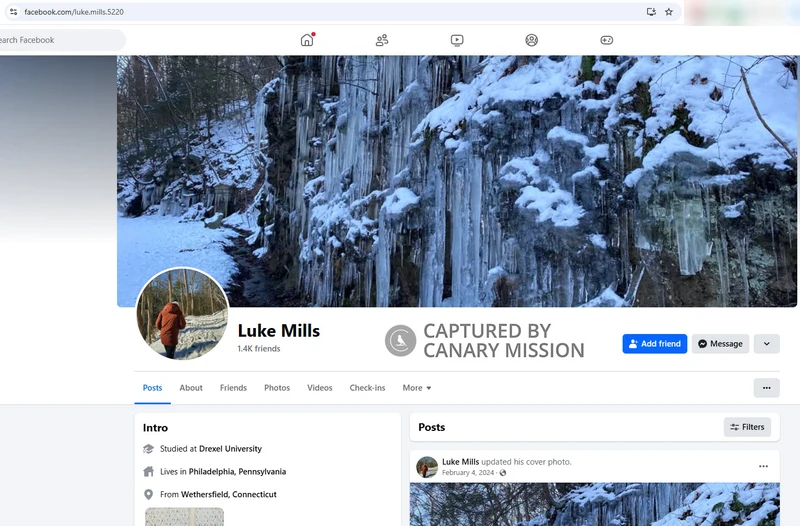Click the Message button
This screenshot has width=800, height=526.
[x=720, y=344]
